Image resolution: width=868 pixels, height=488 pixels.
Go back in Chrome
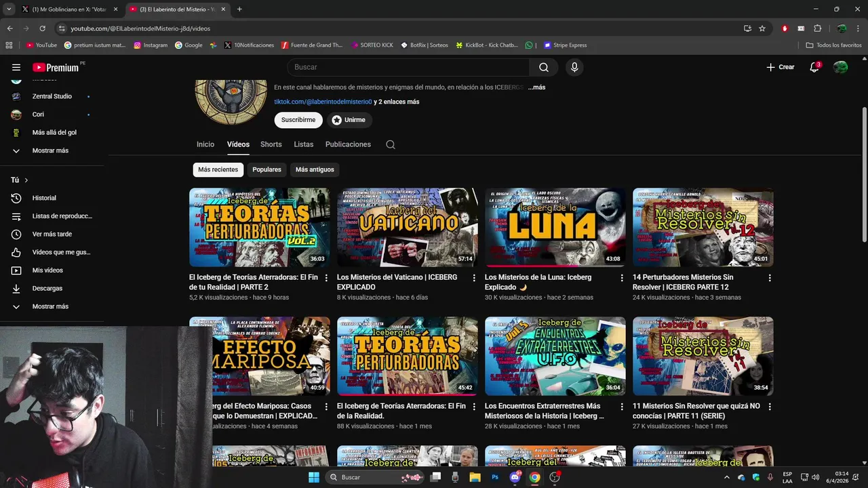pyautogui.click(x=10, y=28)
